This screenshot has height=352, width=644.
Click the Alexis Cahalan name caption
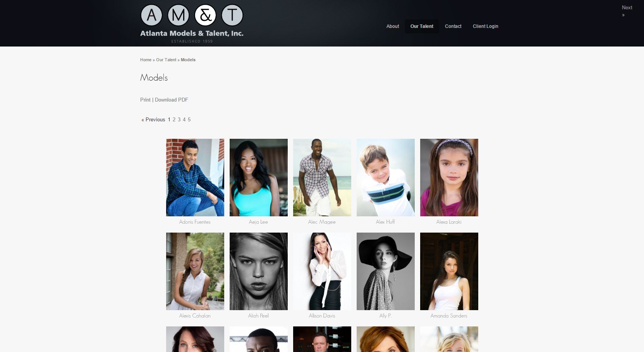coord(195,316)
